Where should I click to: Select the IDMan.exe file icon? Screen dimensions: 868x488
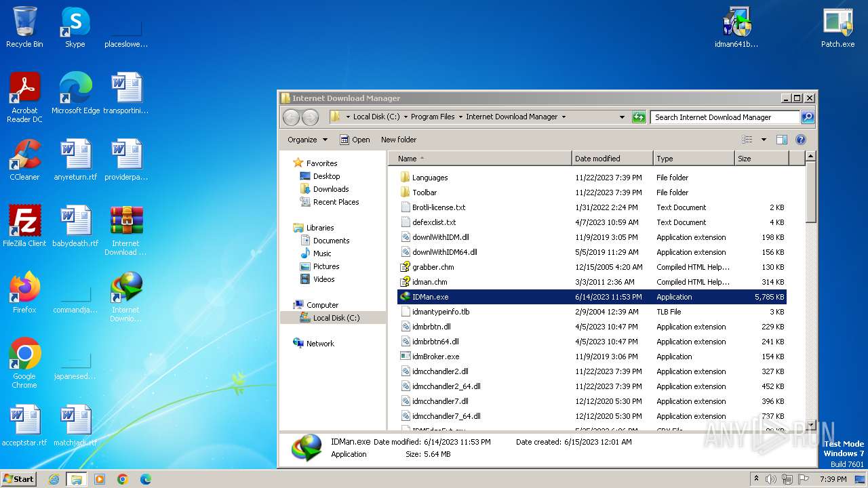click(x=406, y=297)
